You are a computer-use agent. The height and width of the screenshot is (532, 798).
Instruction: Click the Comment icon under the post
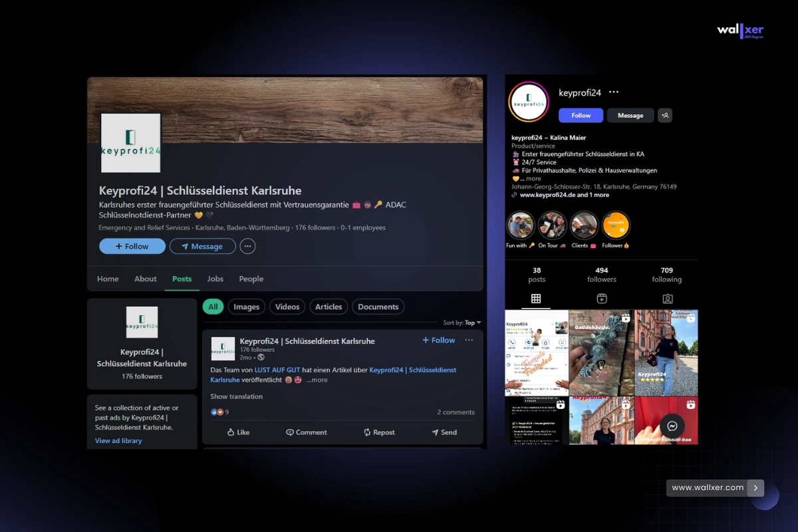pos(290,432)
